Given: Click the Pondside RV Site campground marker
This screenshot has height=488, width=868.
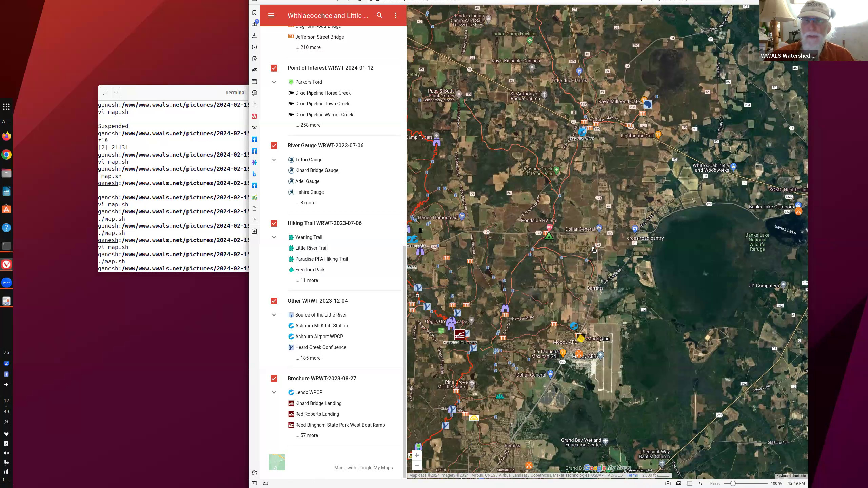Looking at the screenshot, I should pyautogui.click(x=549, y=236).
